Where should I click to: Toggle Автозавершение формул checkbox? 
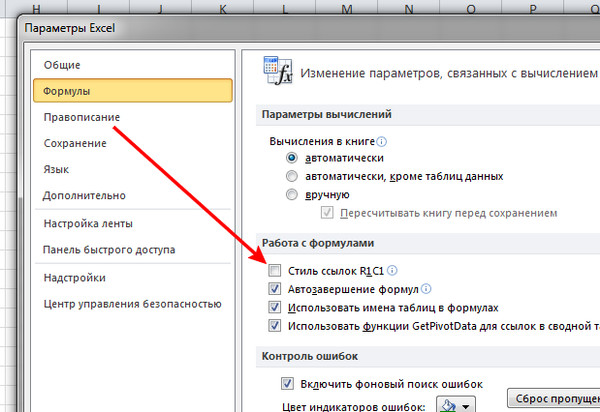[x=274, y=289]
